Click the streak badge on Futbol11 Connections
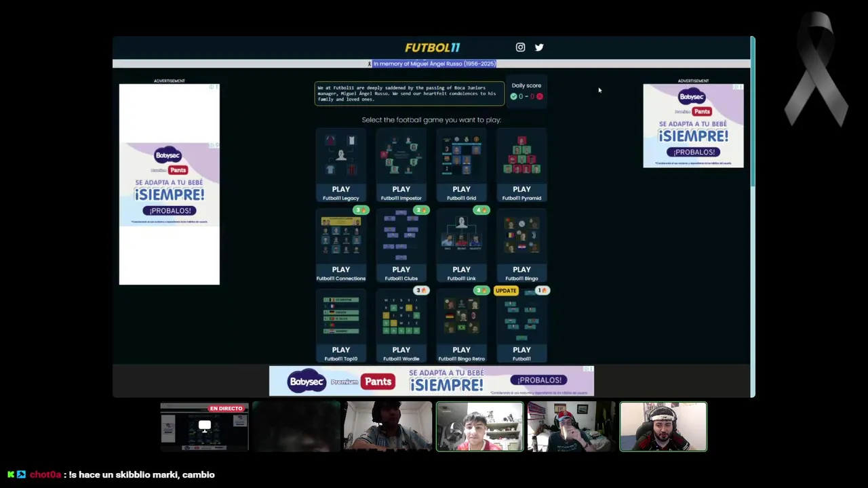The image size is (868, 488). (x=361, y=210)
